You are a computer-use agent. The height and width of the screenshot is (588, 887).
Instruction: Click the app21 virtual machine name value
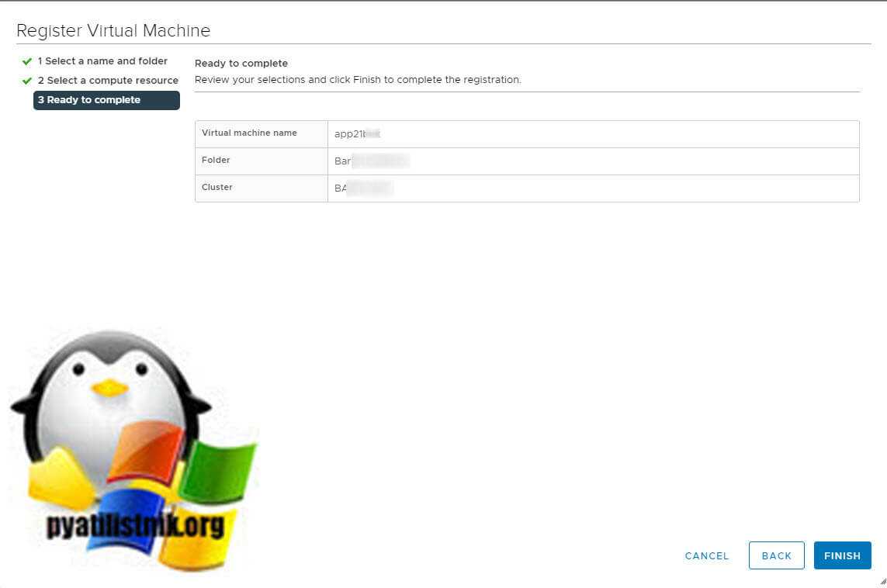click(357, 134)
